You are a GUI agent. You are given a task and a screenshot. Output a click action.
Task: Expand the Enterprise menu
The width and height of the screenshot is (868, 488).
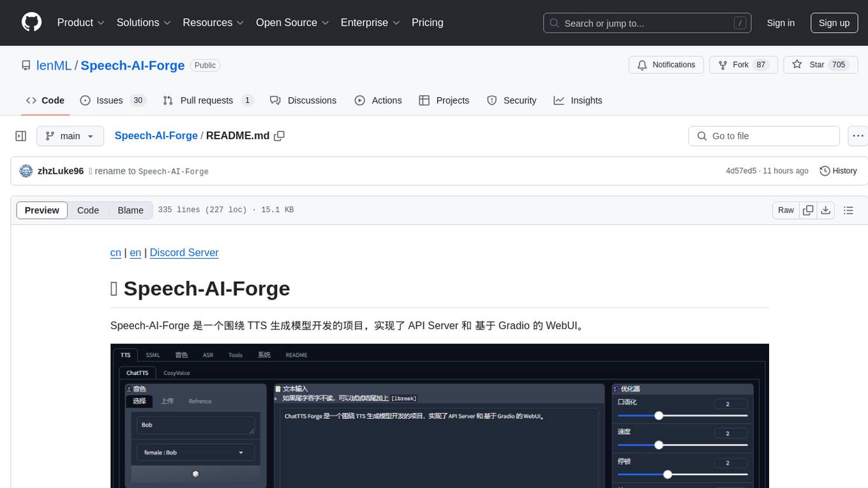tap(370, 22)
